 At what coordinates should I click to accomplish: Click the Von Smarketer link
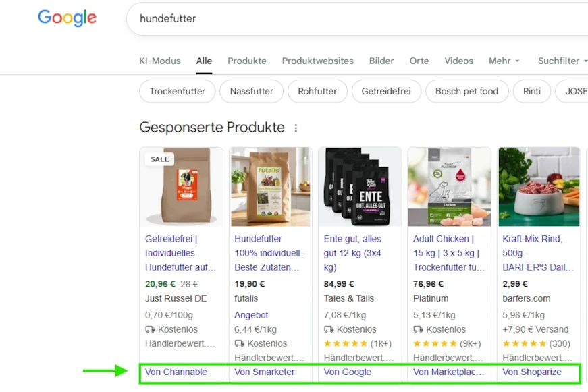tap(265, 372)
